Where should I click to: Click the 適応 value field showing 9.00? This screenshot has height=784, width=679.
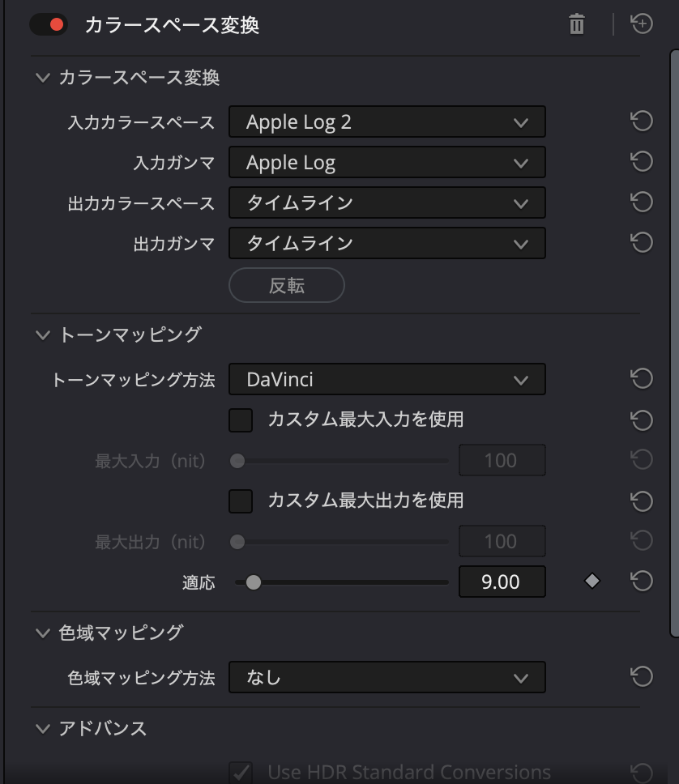click(x=502, y=582)
